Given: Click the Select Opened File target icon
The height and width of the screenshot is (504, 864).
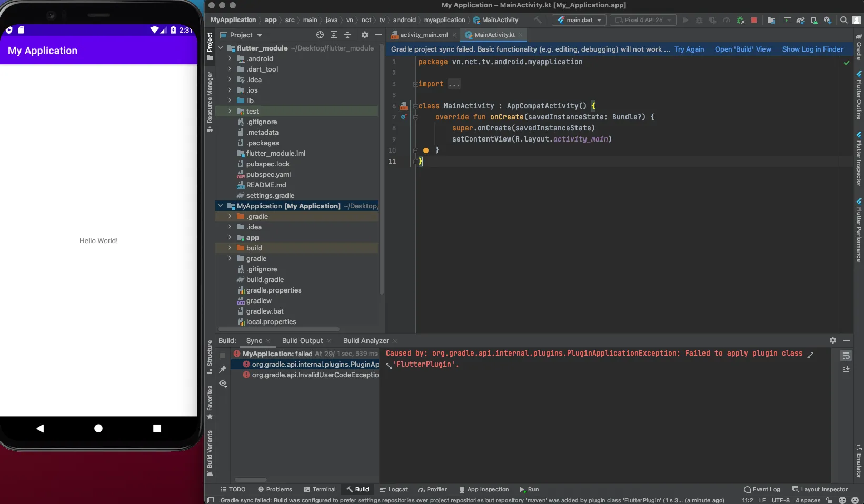Looking at the screenshot, I should pos(320,35).
